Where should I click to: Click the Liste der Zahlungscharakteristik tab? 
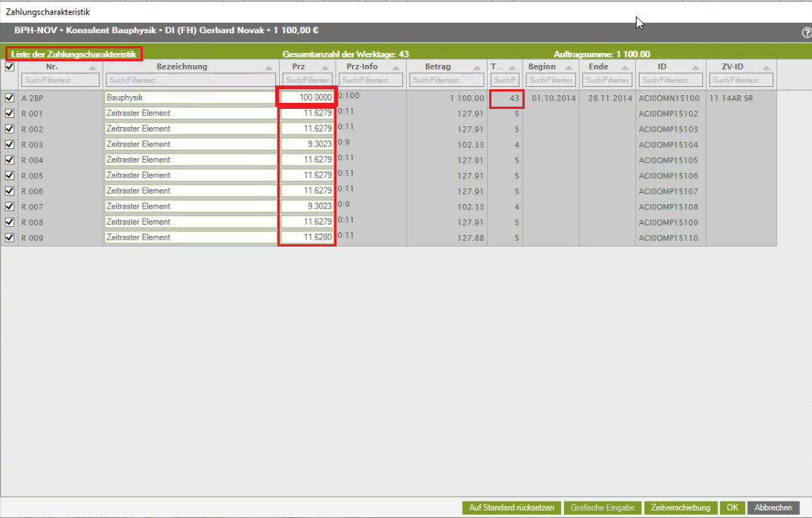click(x=74, y=54)
